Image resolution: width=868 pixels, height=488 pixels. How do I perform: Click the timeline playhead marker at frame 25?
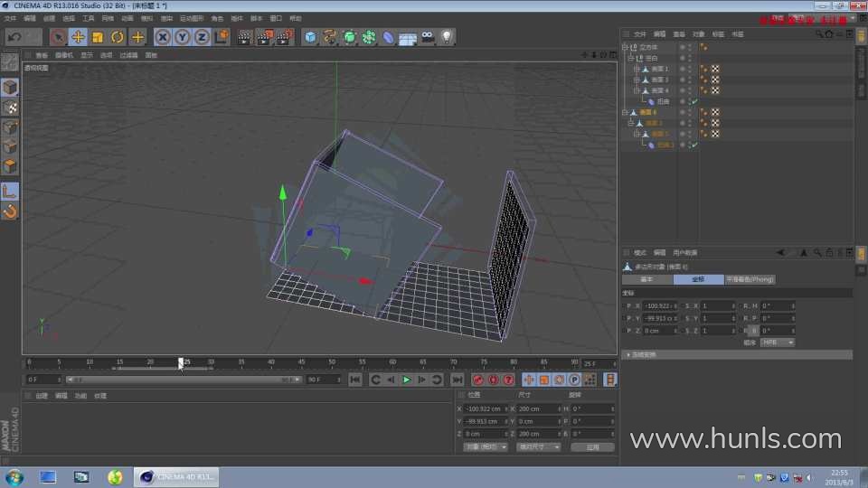pos(181,362)
